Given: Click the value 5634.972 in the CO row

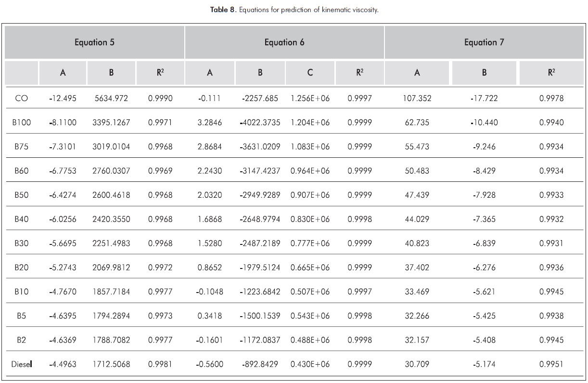Looking at the screenshot, I should coord(111,99).
